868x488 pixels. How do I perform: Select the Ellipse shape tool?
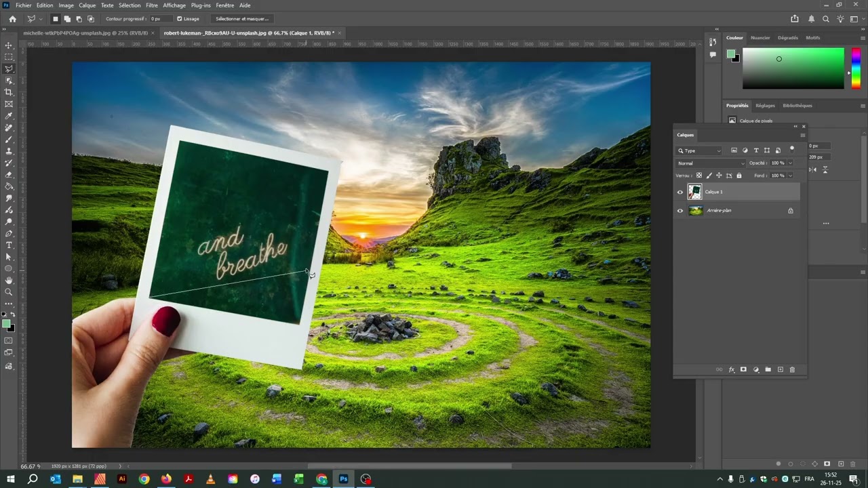coord(9,268)
